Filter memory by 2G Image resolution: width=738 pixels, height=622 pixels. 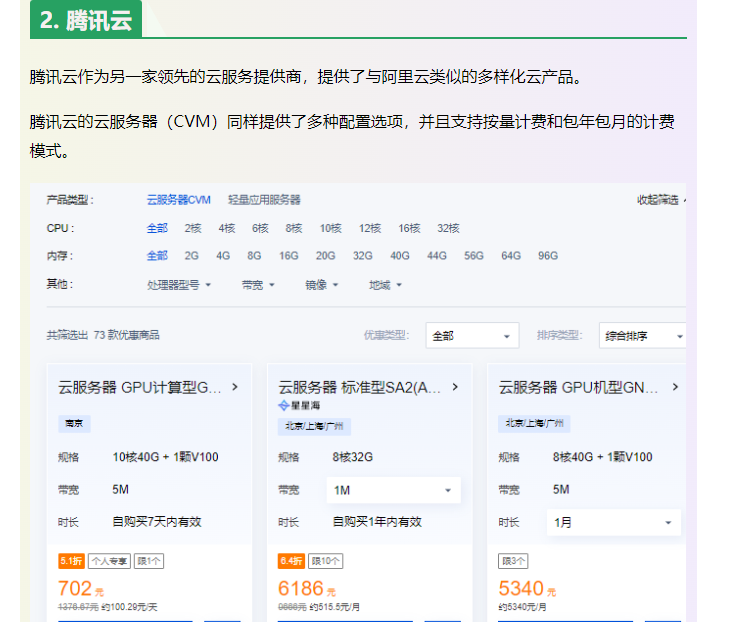pyautogui.click(x=192, y=255)
